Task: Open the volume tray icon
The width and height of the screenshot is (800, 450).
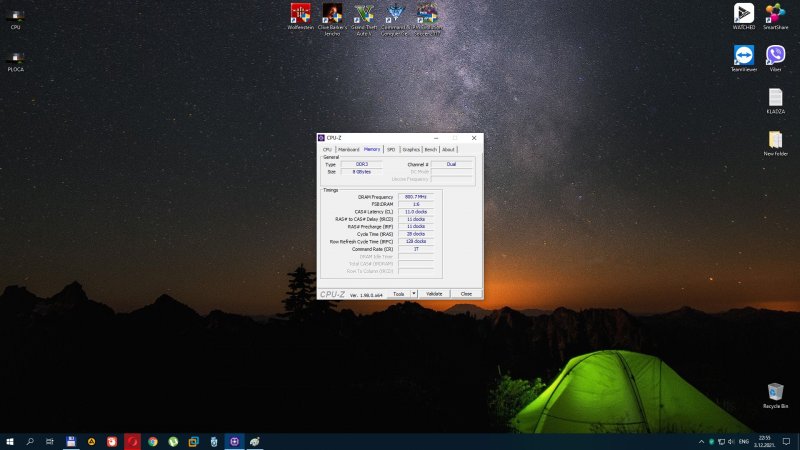Action: coord(731,442)
